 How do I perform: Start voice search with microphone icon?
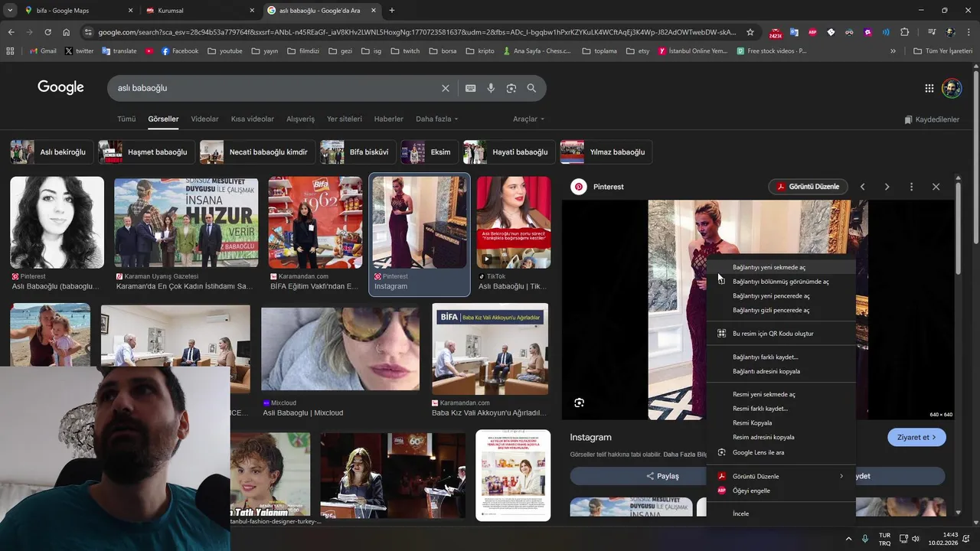point(491,88)
